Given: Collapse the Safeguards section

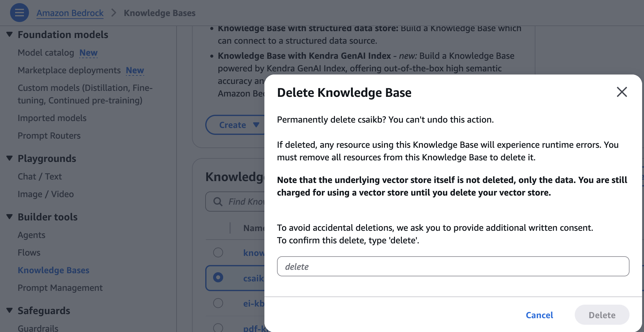Looking at the screenshot, I should [x=9, y=310].
